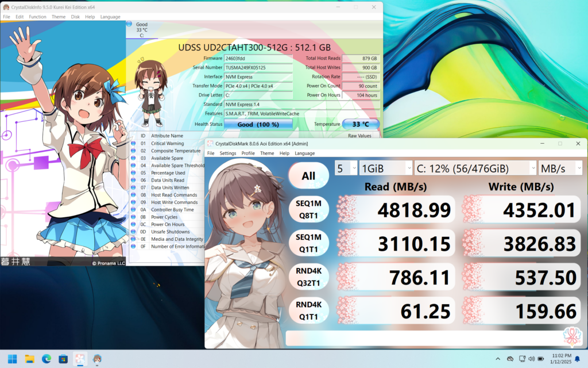Viewport: 588px width, 368px height.
Task: Open test size dropdown showing 1GiB
Action: pyautogui.click(x=386, y=168)
